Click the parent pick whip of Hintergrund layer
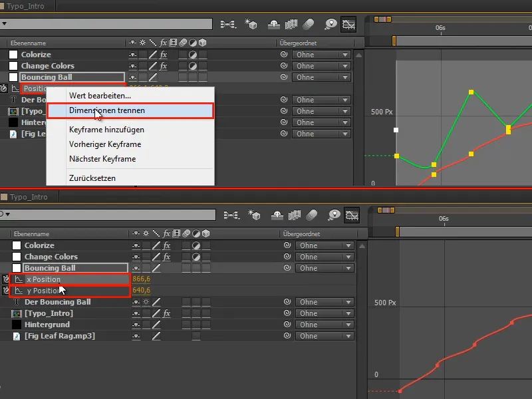This screenshot has width=532, height=399. click(287, 325)
